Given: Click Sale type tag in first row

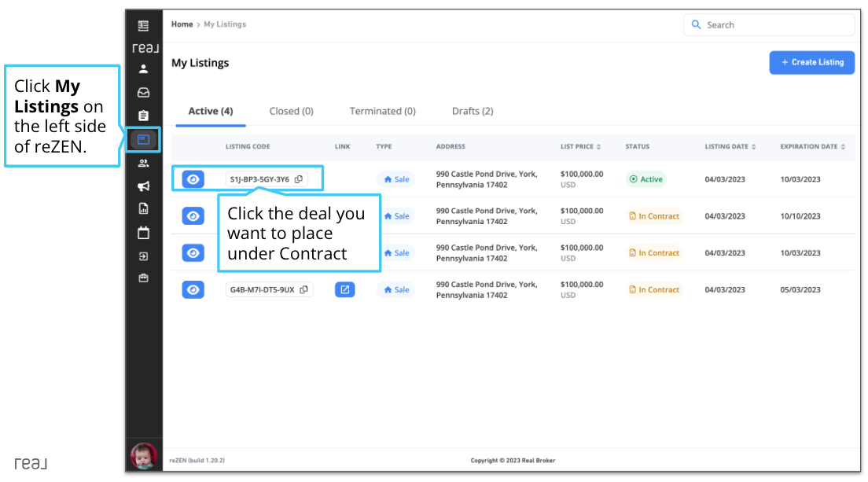Looking at the screenshot, I should click(x=396, y=179).
